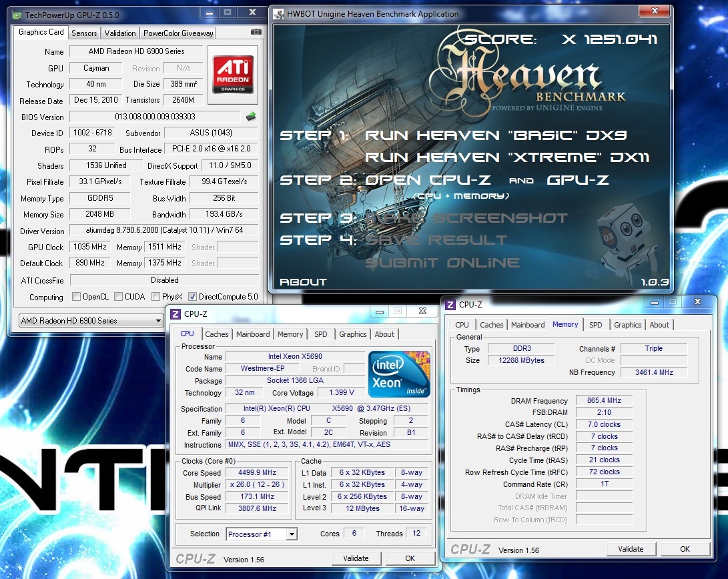
Task: Click Validate in CPU-Z Memory window
Action: pyautogui.click(x=631, y=549)
